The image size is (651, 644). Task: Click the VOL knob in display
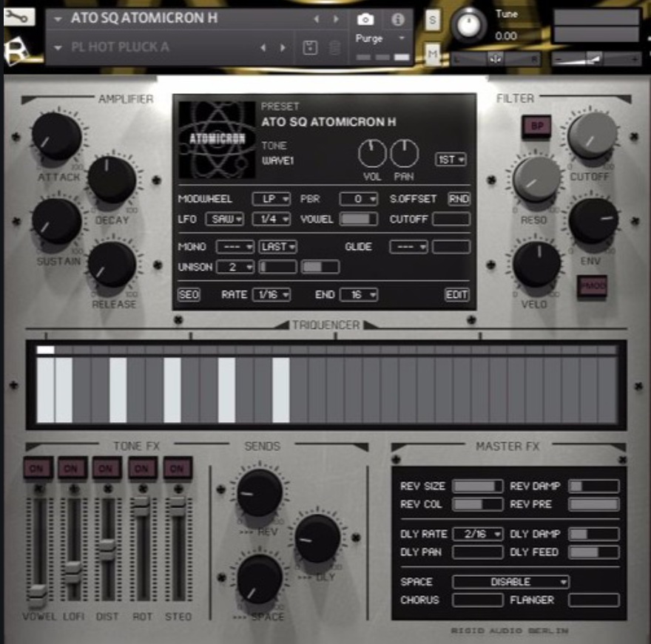pos(372,154)
